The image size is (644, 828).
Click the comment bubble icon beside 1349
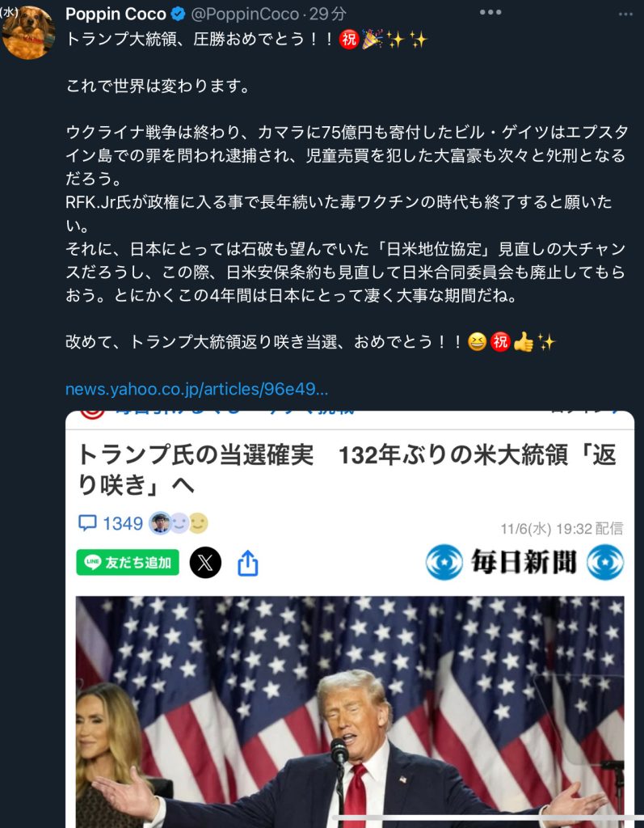pyautogui.click(x=87, y=523)
